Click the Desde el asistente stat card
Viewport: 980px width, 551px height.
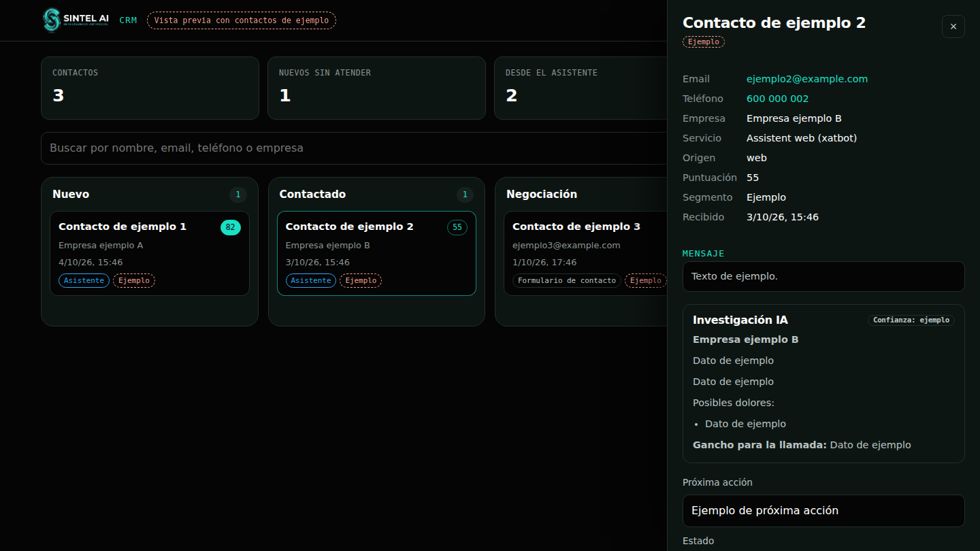pos(581,88)
